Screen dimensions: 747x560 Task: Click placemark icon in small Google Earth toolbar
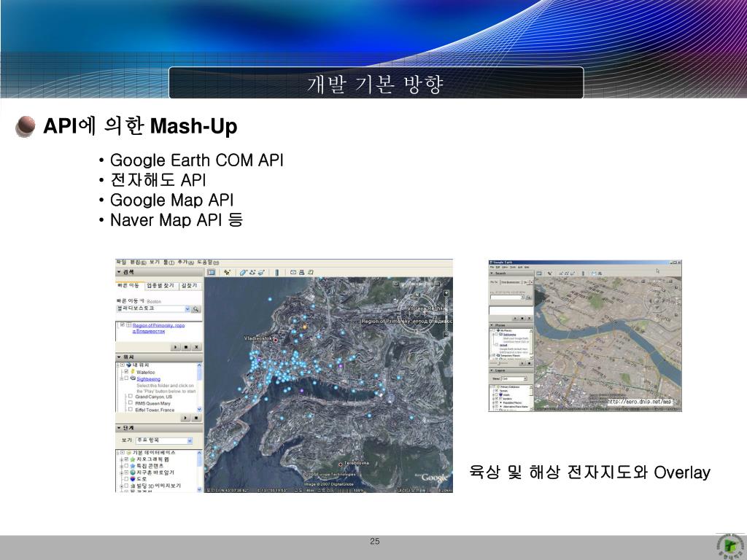click(550, 273)
